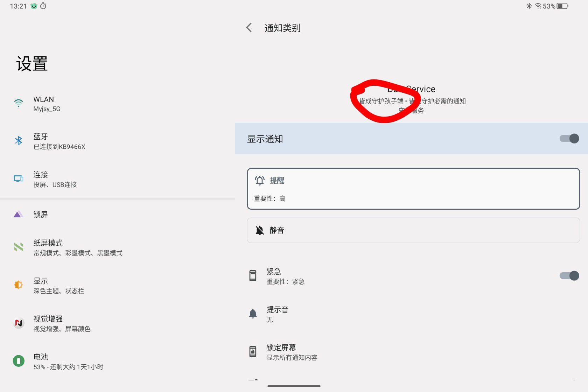This screenshot has height=392, width=588.
Task: Tap the 重要性: 高 text
Action: (x=269, y=199)
